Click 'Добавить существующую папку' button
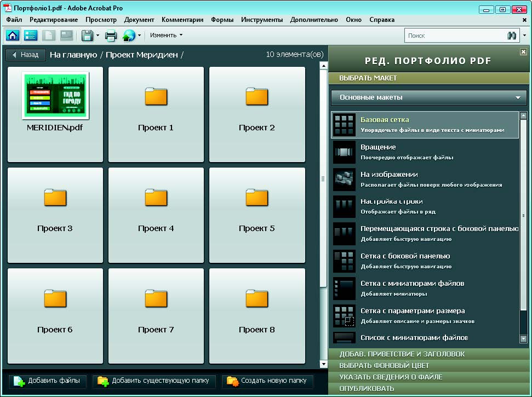The height and width of the screenshot is (397, 532). click(x=154, y=381)
